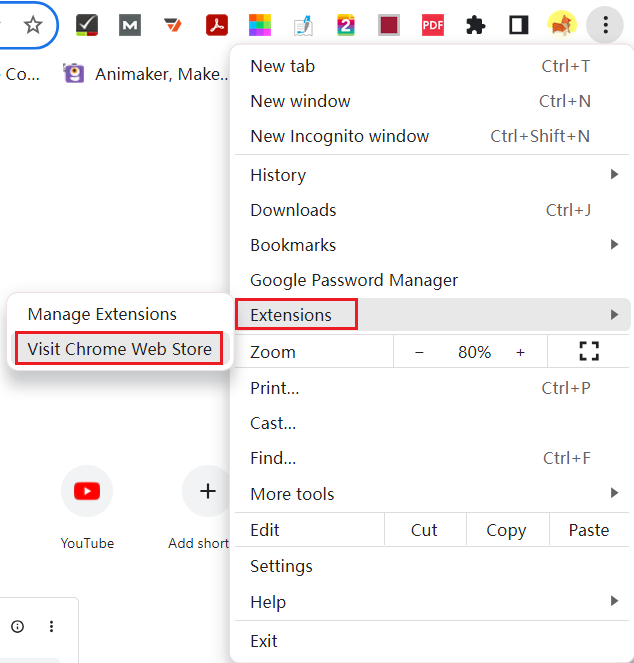634x663 pixels.
Task: Select Visit Chrome Web Store
Action: 120,349
